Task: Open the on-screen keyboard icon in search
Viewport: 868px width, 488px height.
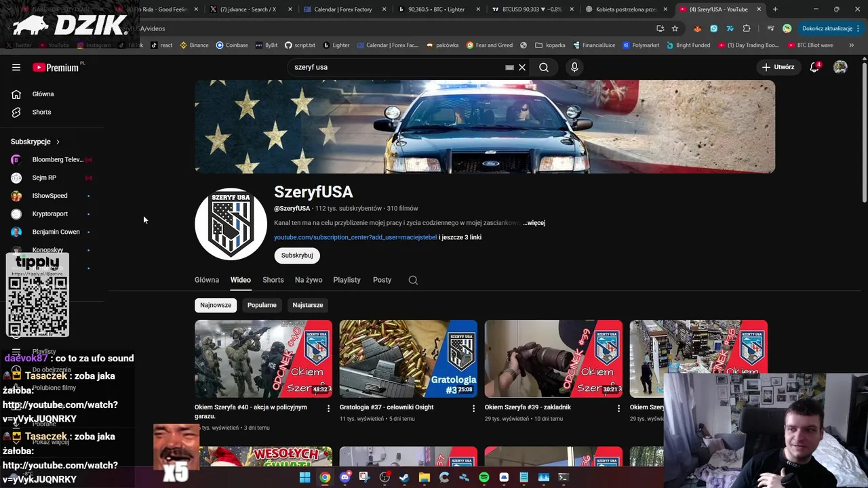Action: [509, 67]
